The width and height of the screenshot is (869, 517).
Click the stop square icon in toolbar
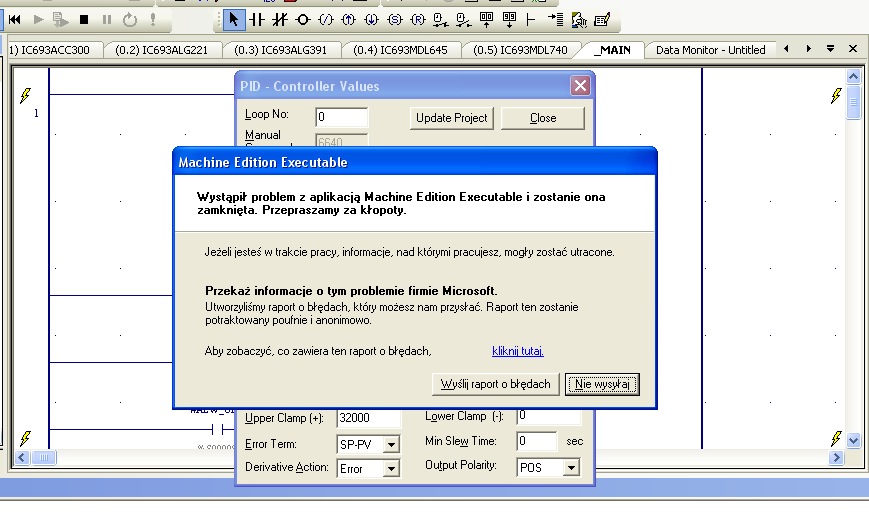click(84, 20)
